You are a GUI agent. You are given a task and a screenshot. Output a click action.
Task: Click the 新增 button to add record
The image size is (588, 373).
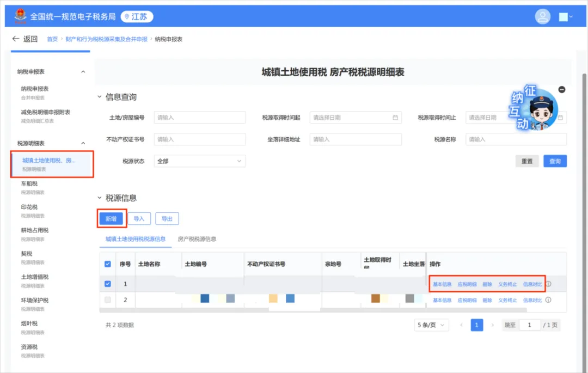click(111, 218)
